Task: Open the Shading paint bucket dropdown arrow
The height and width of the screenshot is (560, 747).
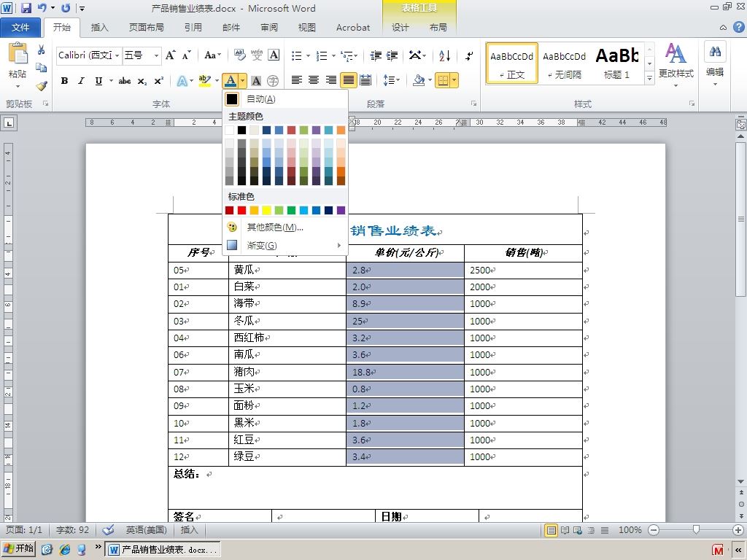Action: click(430, 80)
